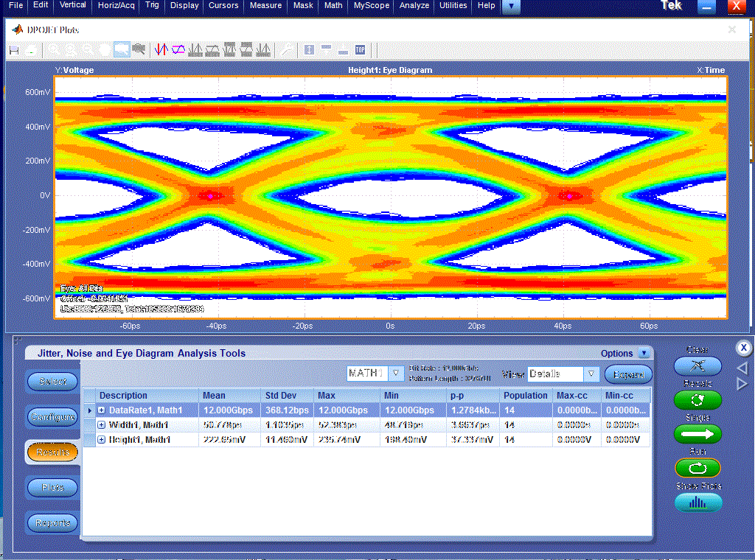Open the MATH1 source dropdown
The image size is (755, 560).
point(396,374)
